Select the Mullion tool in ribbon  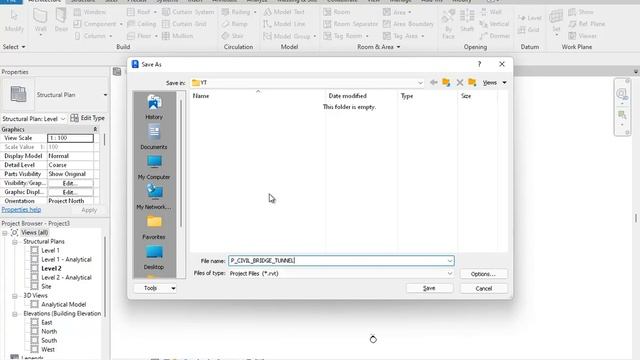point(178,36)
